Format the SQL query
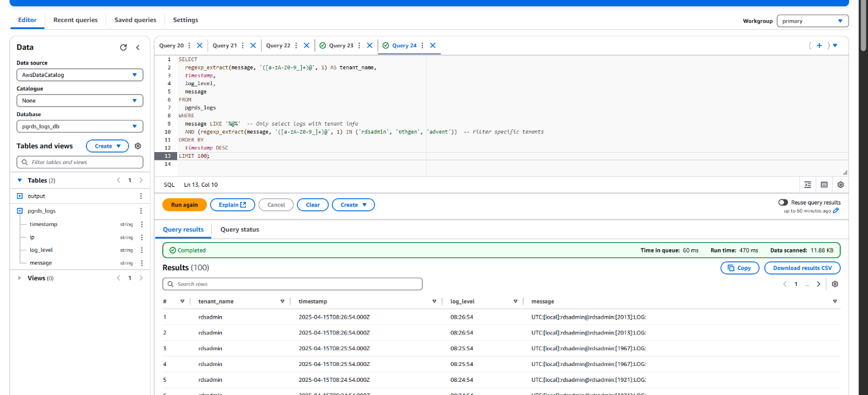868x395 pixels. tap(808, 185)
